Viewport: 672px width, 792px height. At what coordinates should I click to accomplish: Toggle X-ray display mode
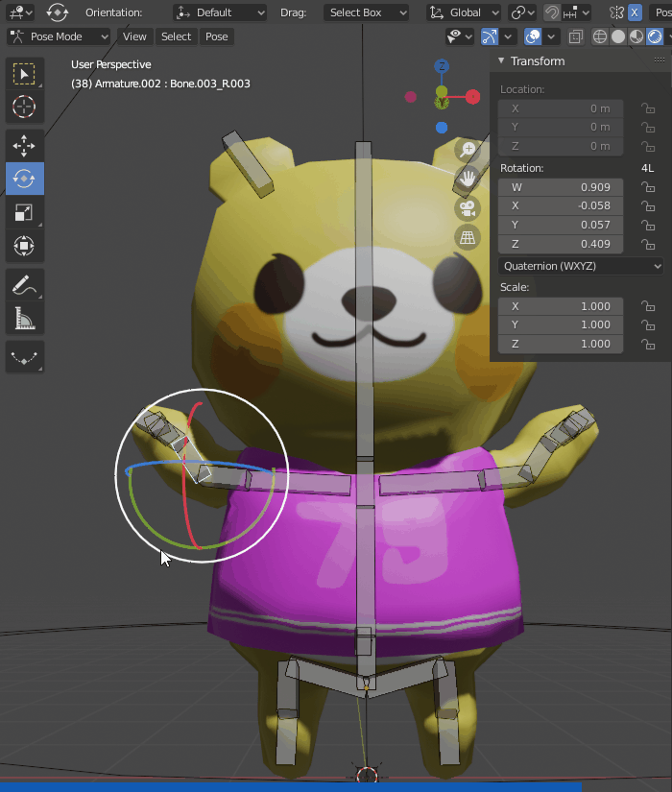coord(575,36)
